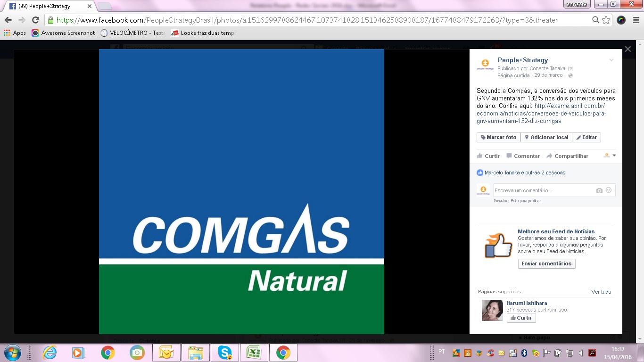644x362 pixels.
Task: Open Outlook envelope taskbar icon
Action: coord(166,353)
